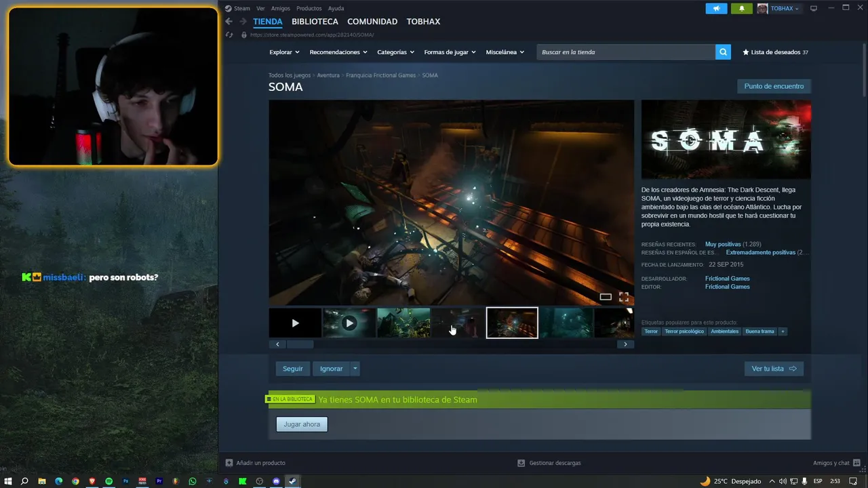Open Frictional Games developer link

click(x=727, y=279)
